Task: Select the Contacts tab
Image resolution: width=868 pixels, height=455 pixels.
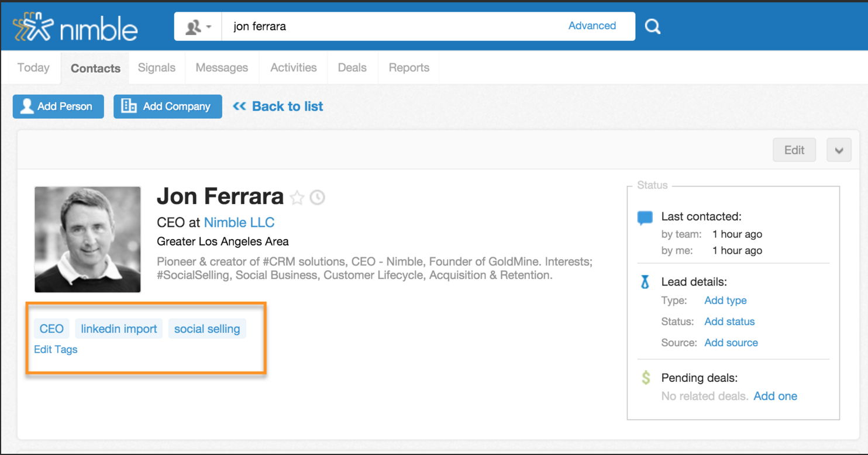Action: pyautogui.click(x=95, y=68)
